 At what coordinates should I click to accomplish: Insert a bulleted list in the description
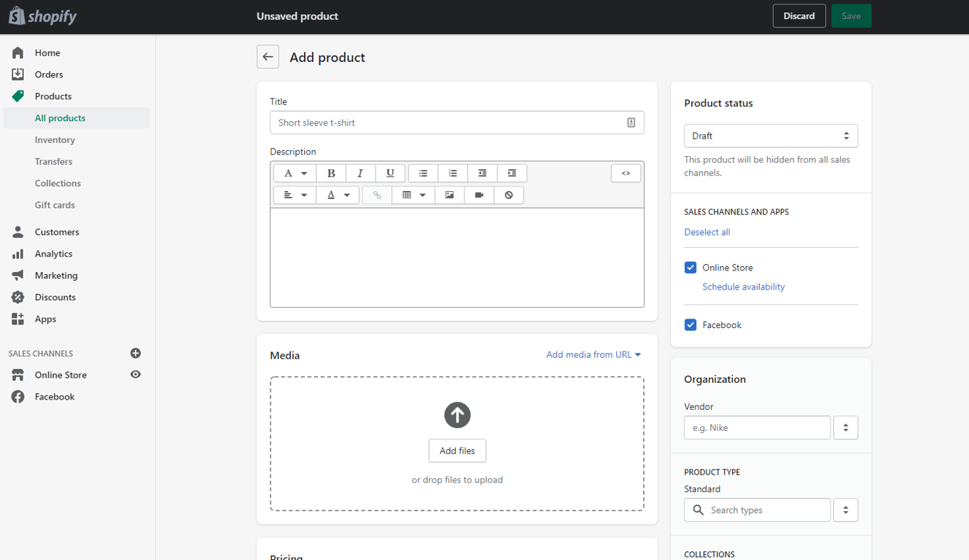pyautogui.click(x=423, y=173)
